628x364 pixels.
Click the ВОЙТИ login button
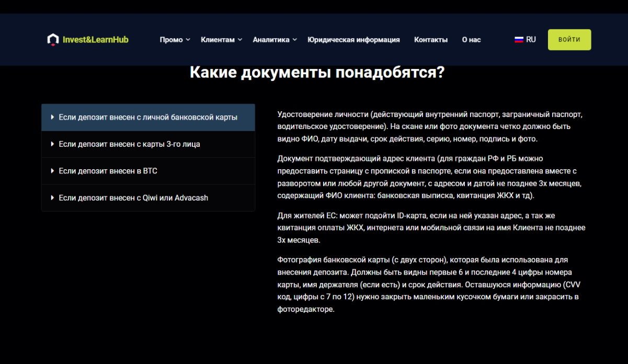click(569, 40)
